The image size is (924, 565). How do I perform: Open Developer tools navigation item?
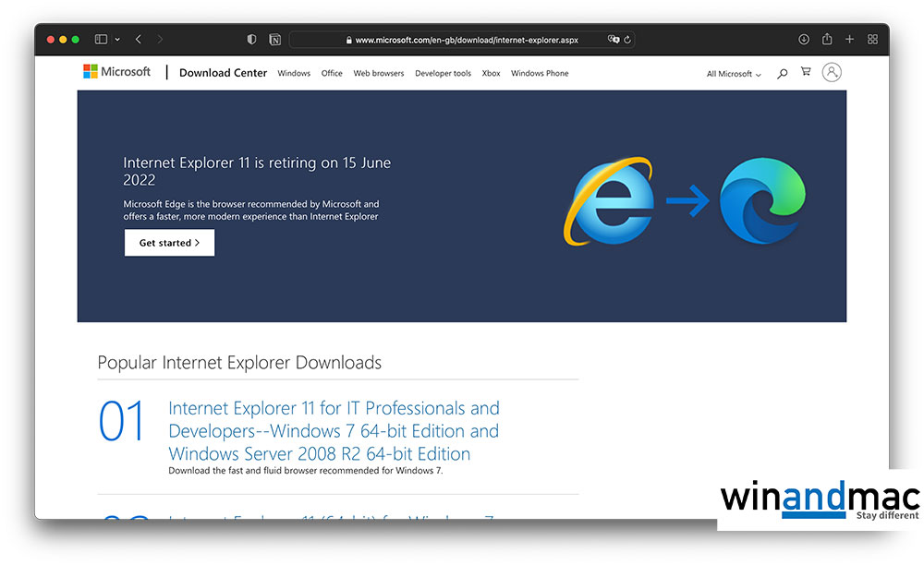coord(443,74)
